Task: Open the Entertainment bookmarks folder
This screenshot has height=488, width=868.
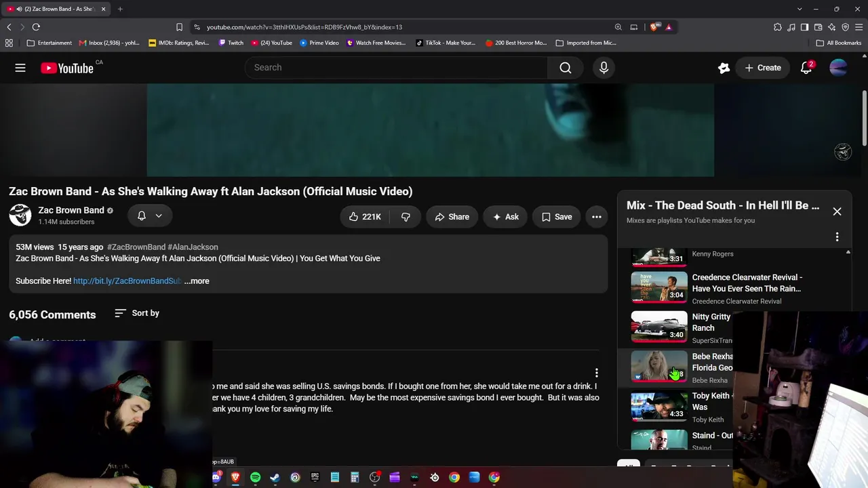Action: [x=49, y=43]
